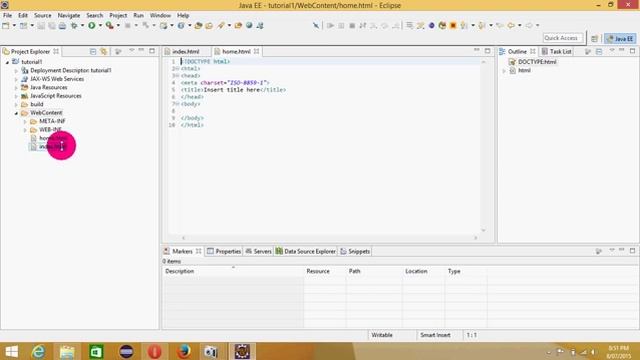Click the Suspend debug icon
The height and width of the screenshot is (360, 640).
pyautogui.click(x=341, y=26)
